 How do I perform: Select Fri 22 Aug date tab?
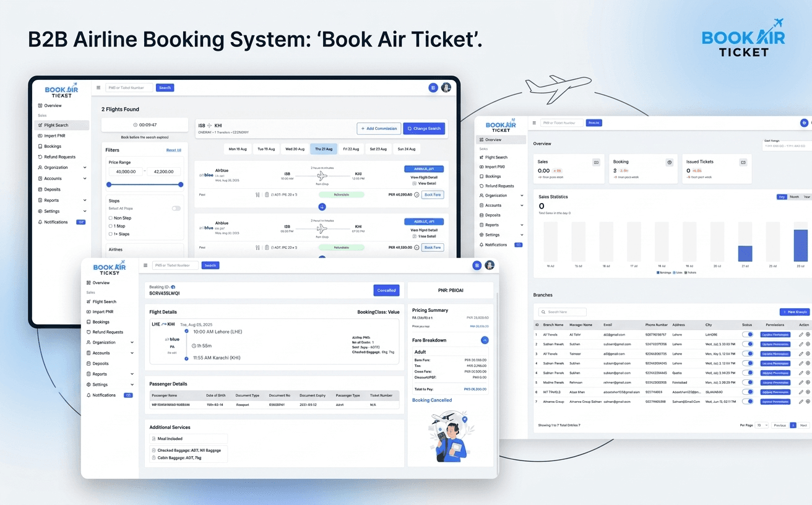[x=352, y=149]
